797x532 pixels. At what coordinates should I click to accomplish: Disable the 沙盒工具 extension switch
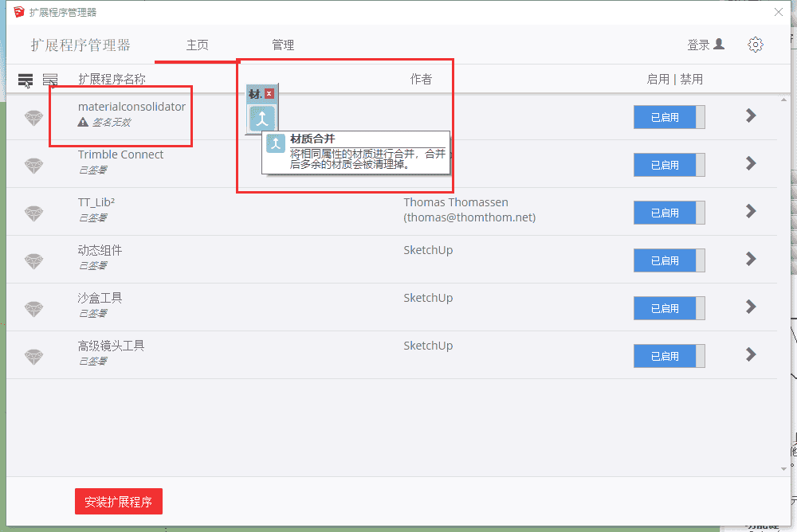669,308
